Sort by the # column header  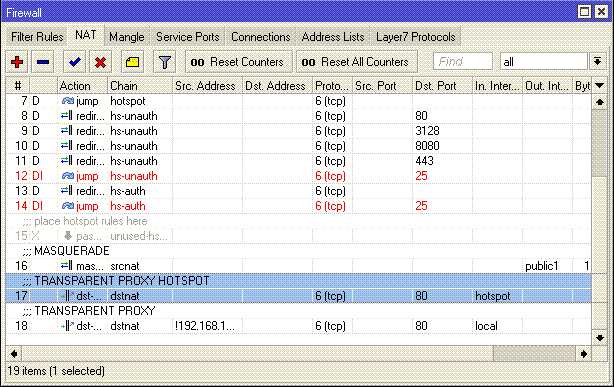18,86
